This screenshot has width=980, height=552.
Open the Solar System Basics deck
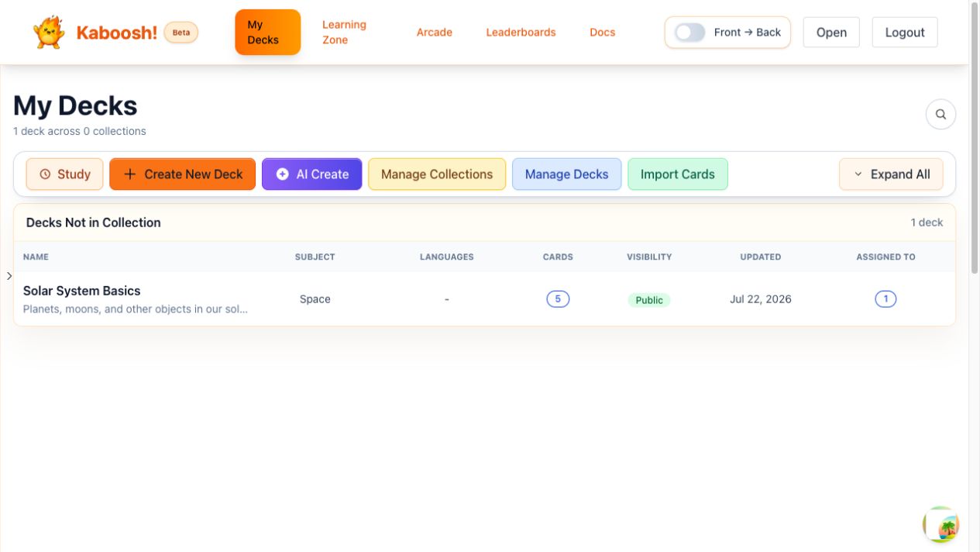pyautogui.click(x=82, y=291)
